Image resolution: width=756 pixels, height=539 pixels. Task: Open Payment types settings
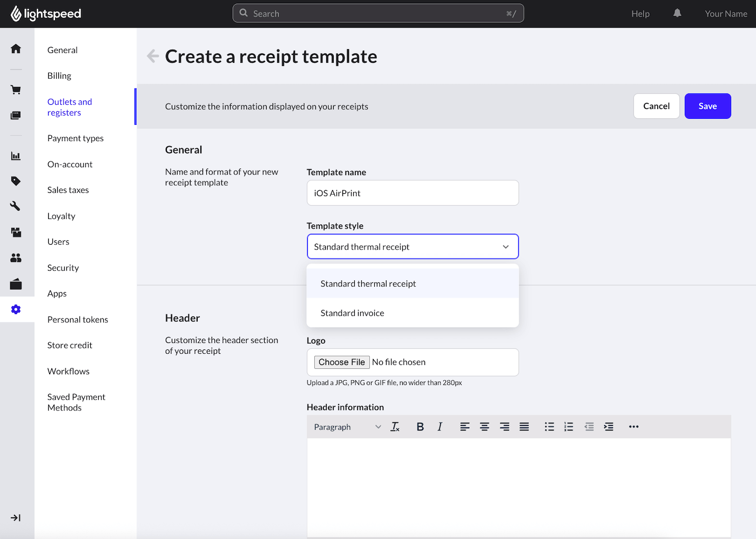76,138
